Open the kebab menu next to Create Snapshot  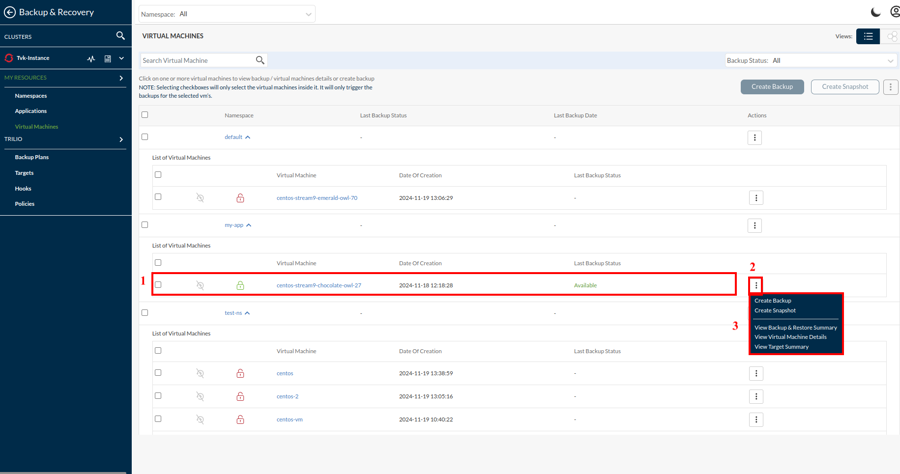pos(890,87)
